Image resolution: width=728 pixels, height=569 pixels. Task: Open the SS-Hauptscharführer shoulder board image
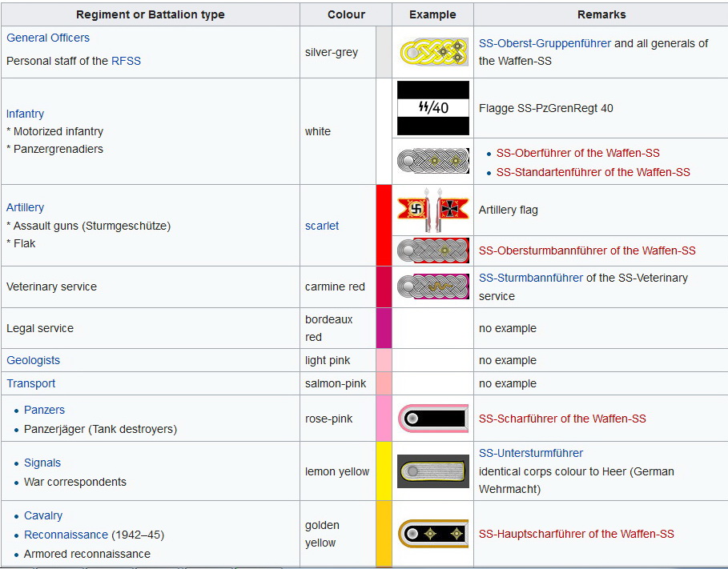click(x=432, y=533)
